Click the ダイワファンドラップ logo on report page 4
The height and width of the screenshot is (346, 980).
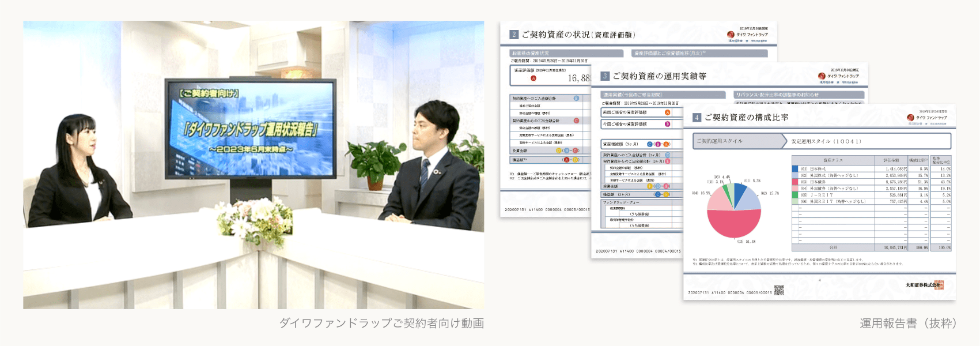(927, 118)
